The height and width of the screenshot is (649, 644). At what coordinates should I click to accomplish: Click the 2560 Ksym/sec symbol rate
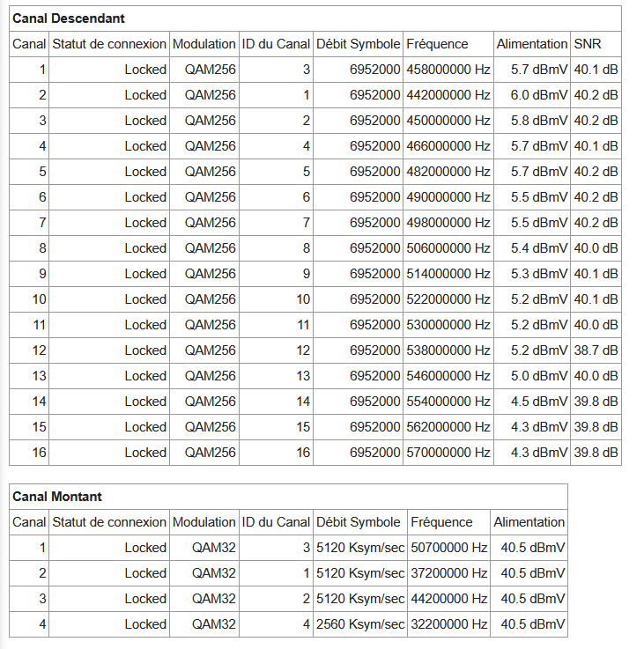(360, 624)
